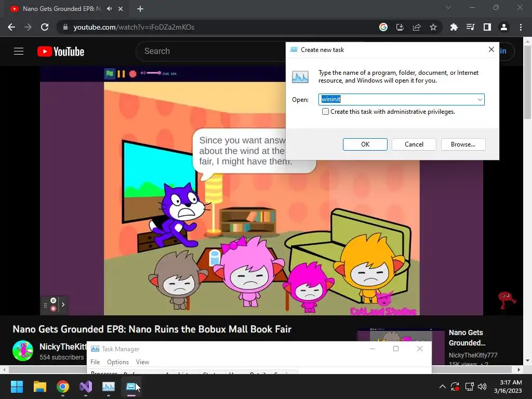
Task: Share this page via the share icon
Action: 417,27
